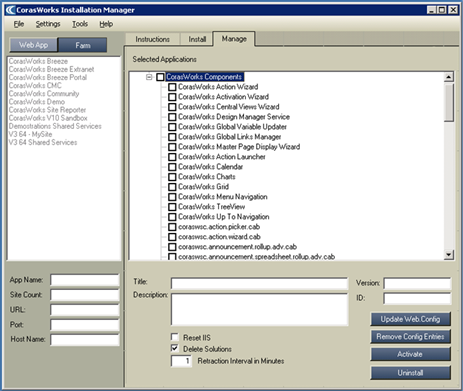Check CorasWorks Up To Navigation checkbox
Screen dimensions: 463x391
pos(172,217)
